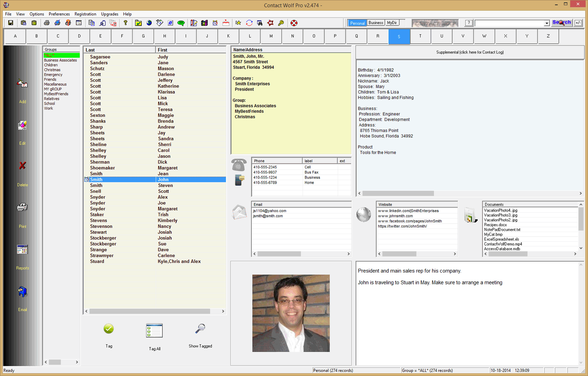Click the yellow star toolbar icon
Screen dimensions: 588x376
[238, 23]
